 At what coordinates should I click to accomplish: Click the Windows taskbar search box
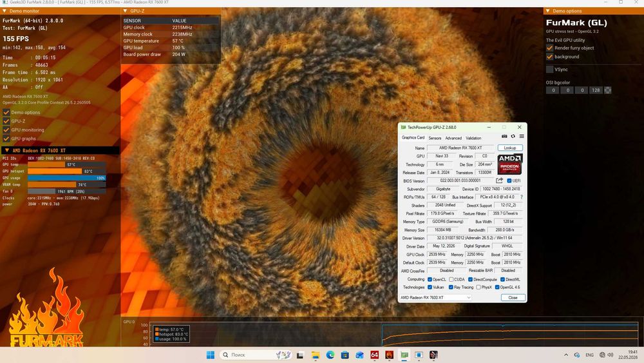click(x=256, y=355)
